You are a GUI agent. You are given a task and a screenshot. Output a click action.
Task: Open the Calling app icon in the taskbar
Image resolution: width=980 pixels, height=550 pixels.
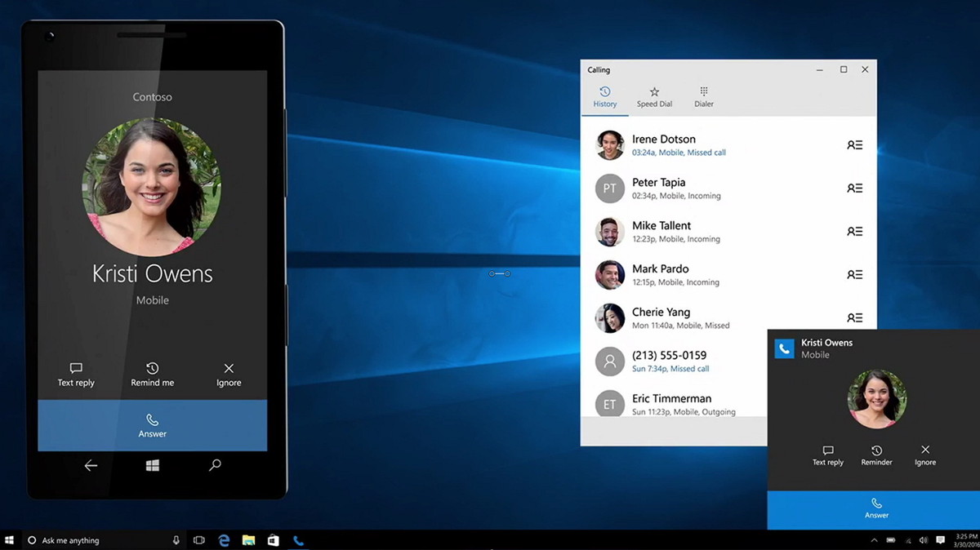298,540
